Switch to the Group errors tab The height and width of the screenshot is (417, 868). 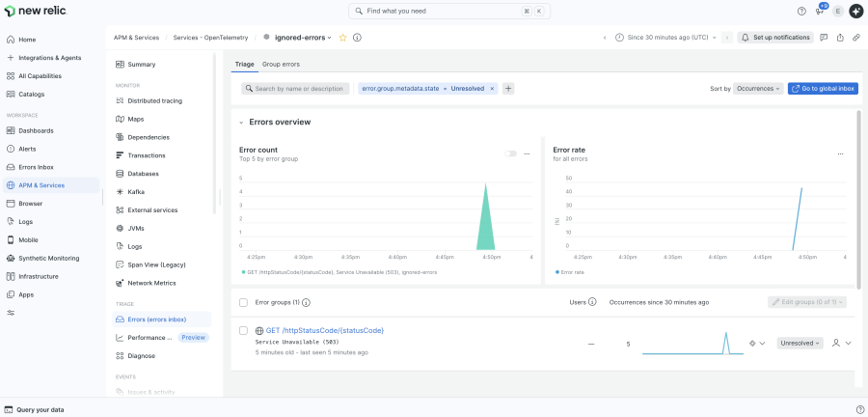point(281,65)
